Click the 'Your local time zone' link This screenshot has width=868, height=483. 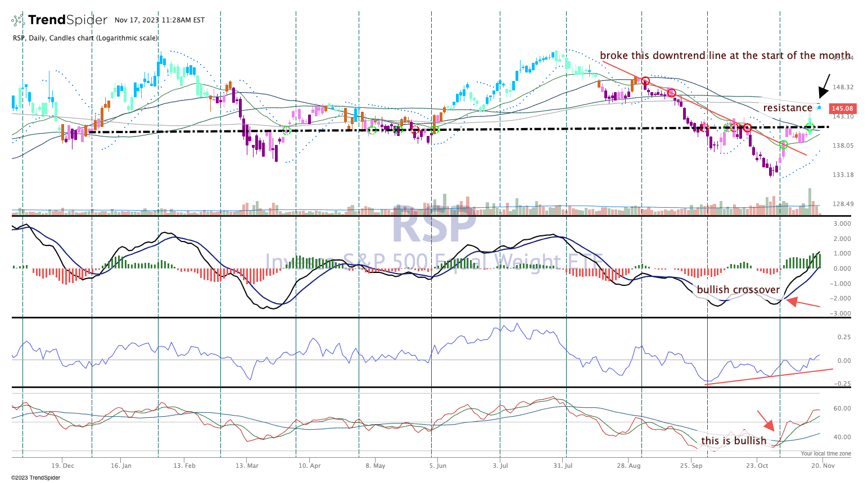point(826,453)
